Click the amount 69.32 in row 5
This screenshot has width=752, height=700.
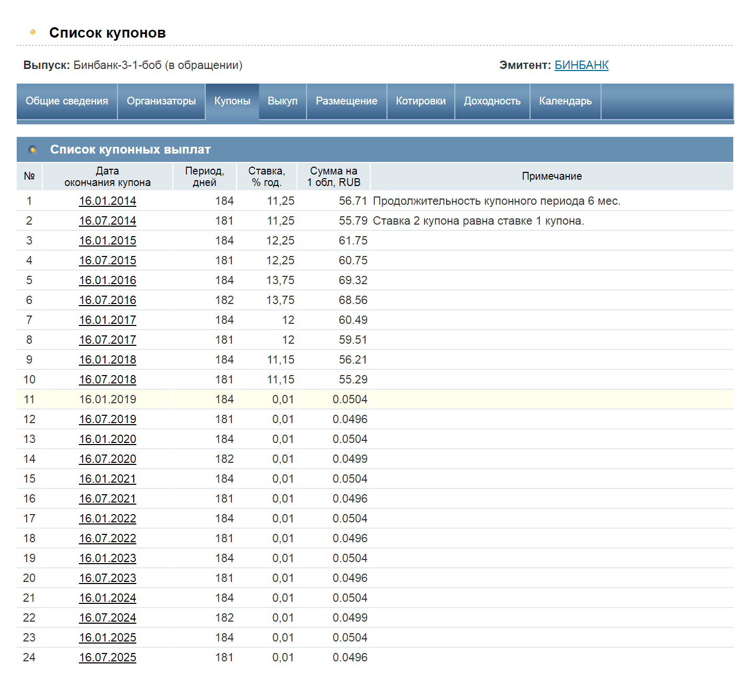pos(353,281)
